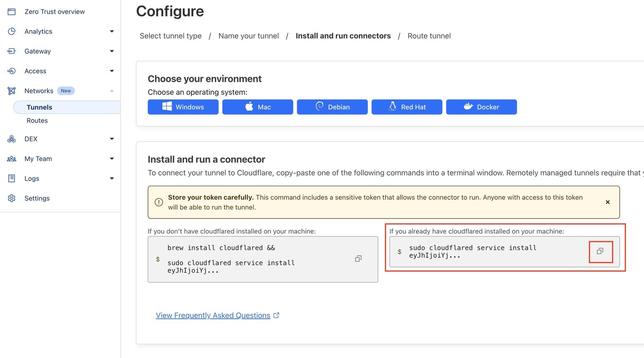
Task: Go to Name your tunnel step
Action: point(248,36)
